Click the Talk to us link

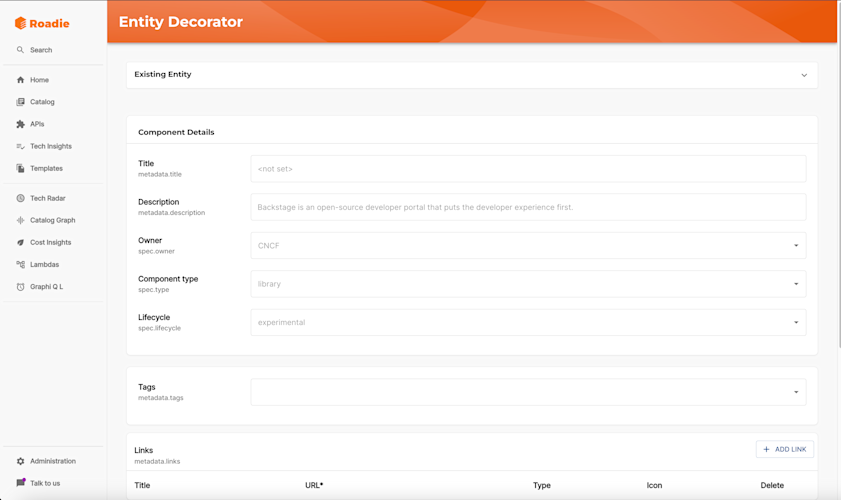point(45,483)
